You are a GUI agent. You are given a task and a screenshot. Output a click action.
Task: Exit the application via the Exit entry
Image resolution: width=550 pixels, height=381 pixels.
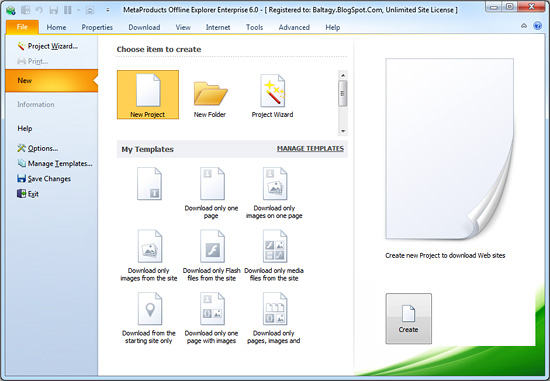[28, 194]
